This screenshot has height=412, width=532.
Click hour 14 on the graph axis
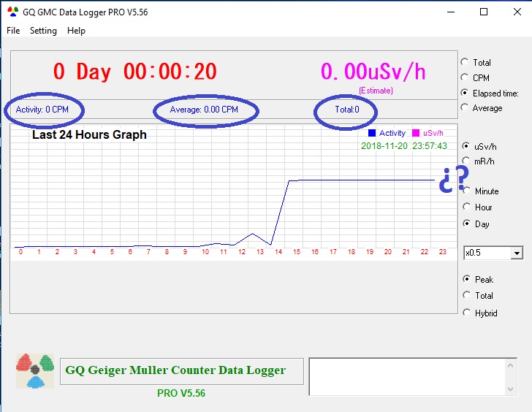coord(278,251)
